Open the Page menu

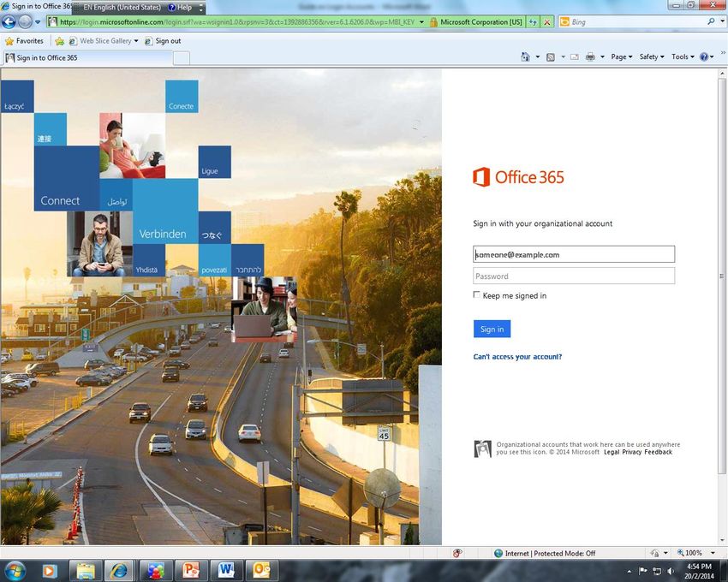click(621, 56)
